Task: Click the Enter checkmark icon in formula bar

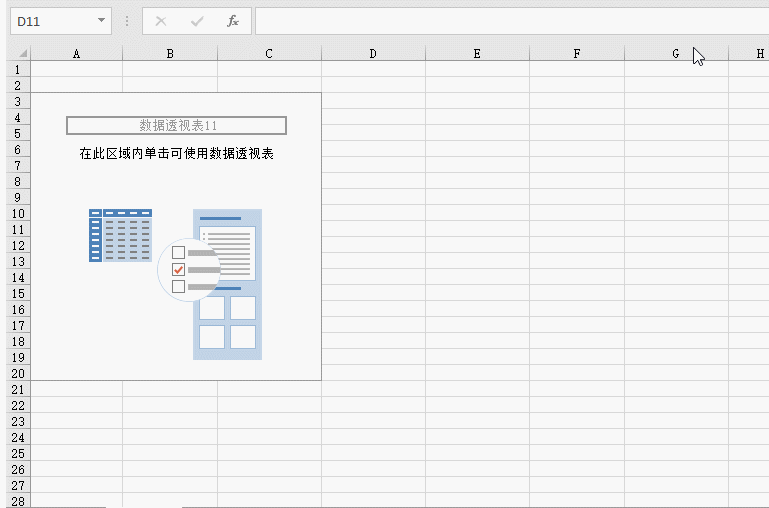Action: click(x=197, y=21)
